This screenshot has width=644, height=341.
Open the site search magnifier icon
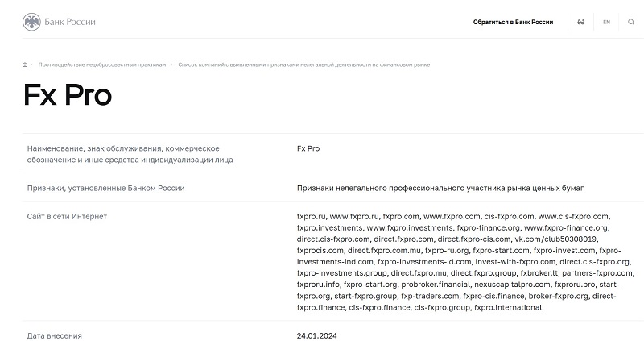[631, 22]
